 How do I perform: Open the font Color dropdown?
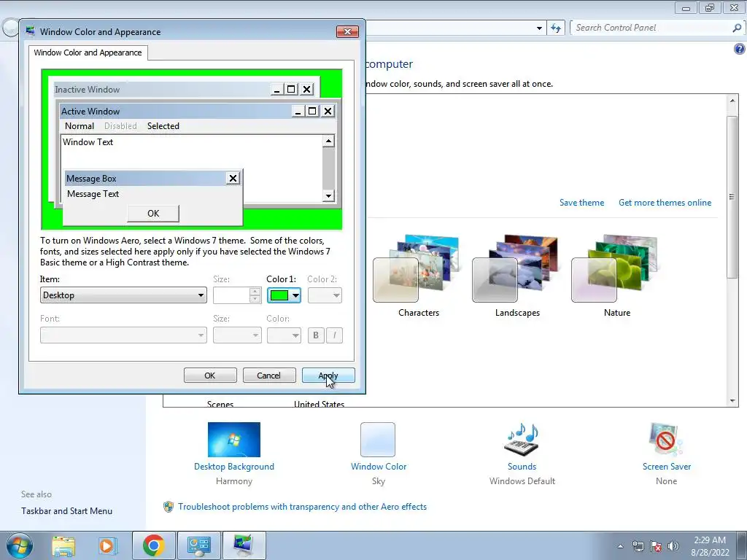[284, 335]
